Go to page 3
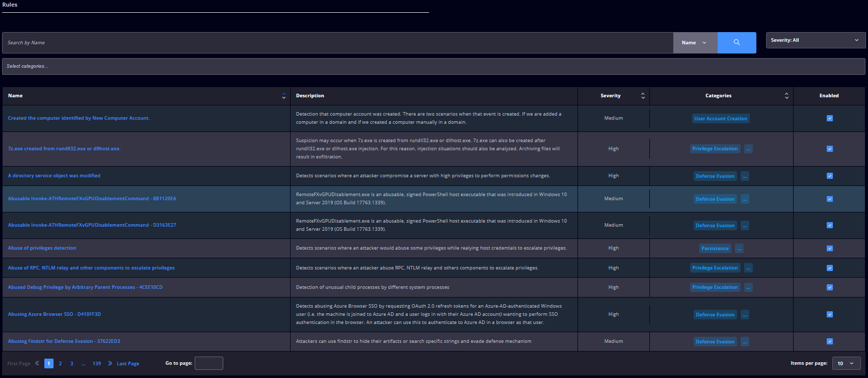 tap(71, 363)
